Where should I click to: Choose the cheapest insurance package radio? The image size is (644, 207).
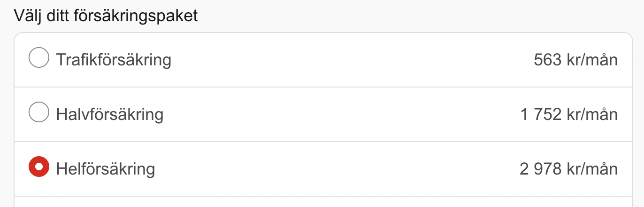39,59
